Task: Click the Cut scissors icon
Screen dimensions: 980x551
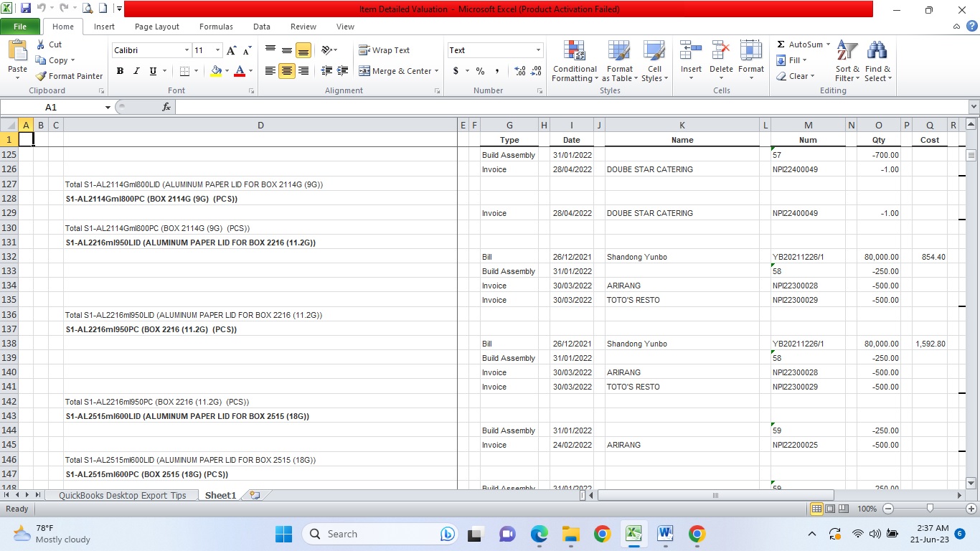Action: 41,44
